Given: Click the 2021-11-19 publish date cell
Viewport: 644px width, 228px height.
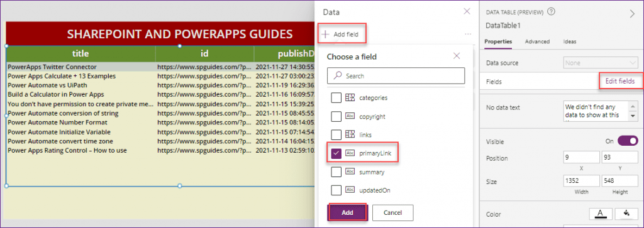Looking at the screenshot, I should click(x=285, y=85).
